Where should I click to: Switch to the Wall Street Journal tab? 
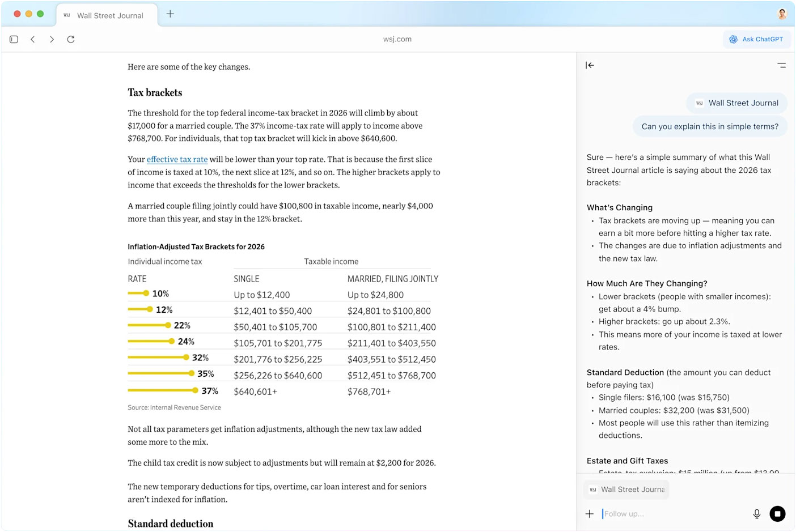click(105, 15)
